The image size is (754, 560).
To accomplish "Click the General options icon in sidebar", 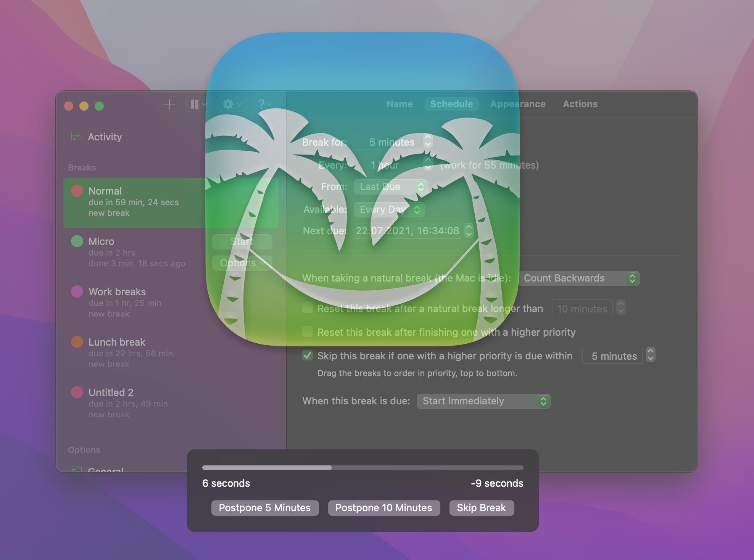I will pyautogui.click(x=76, y=470).
